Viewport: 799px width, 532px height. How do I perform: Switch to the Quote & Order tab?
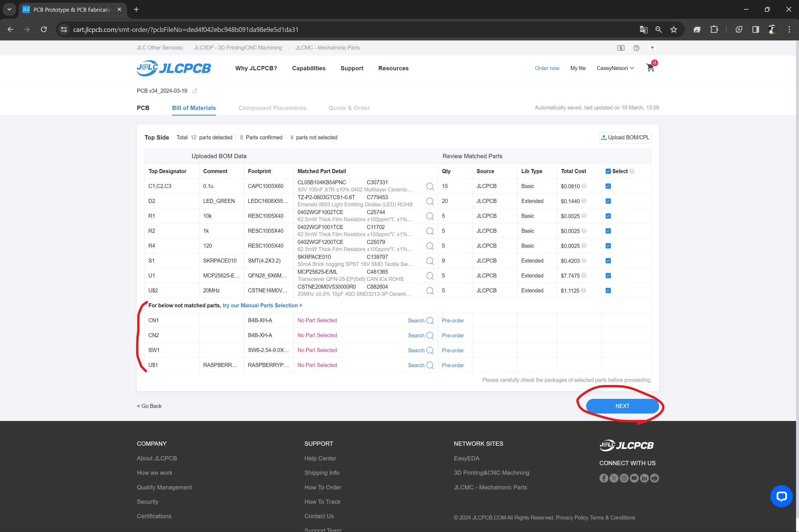click(349, 108)
